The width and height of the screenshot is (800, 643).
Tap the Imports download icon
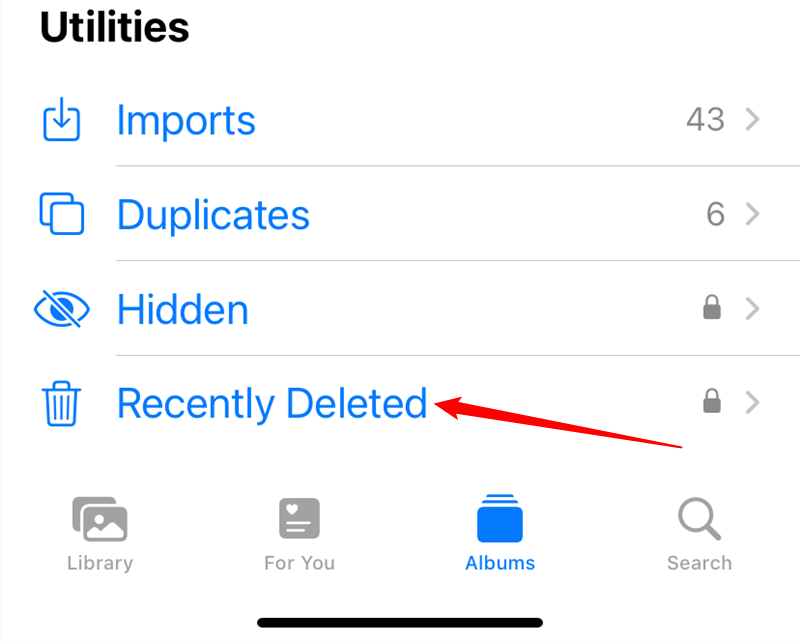pos(61,121)
